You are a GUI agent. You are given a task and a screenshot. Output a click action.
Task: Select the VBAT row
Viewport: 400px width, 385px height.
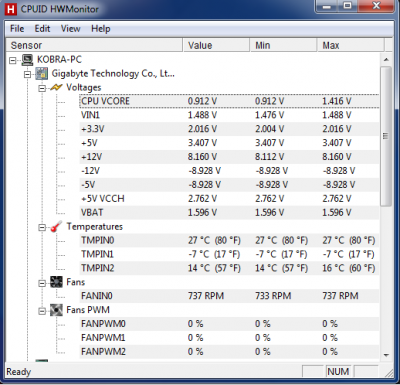click(229, 212)
